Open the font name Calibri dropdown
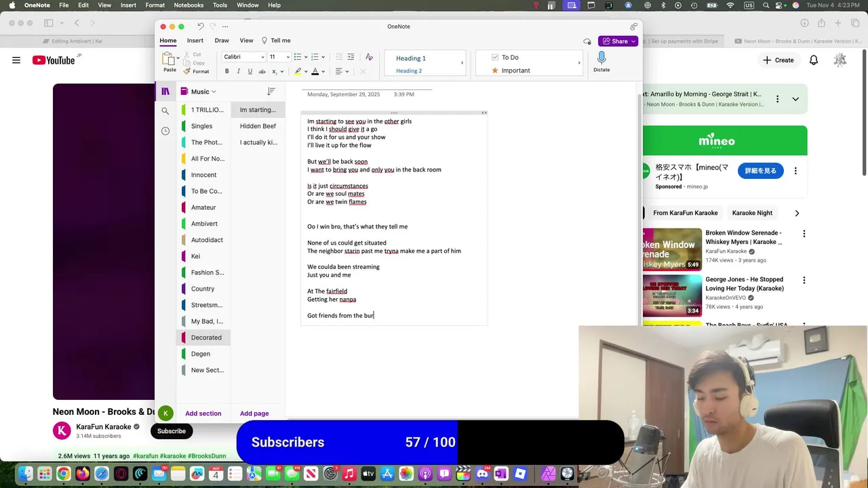Viewport: 868px width, 488px height. (x=262, y=57)
